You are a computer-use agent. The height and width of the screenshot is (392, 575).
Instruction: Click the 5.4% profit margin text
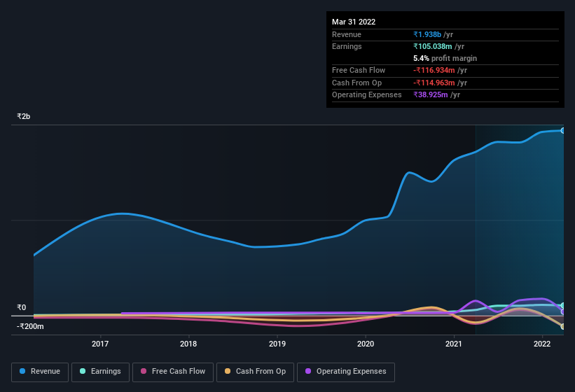click(445, 58)
